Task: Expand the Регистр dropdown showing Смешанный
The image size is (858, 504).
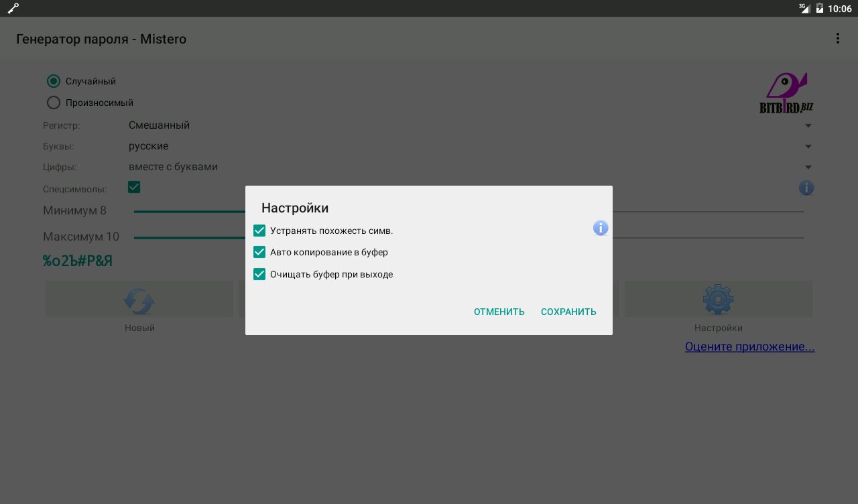Action: coord(469,125)
